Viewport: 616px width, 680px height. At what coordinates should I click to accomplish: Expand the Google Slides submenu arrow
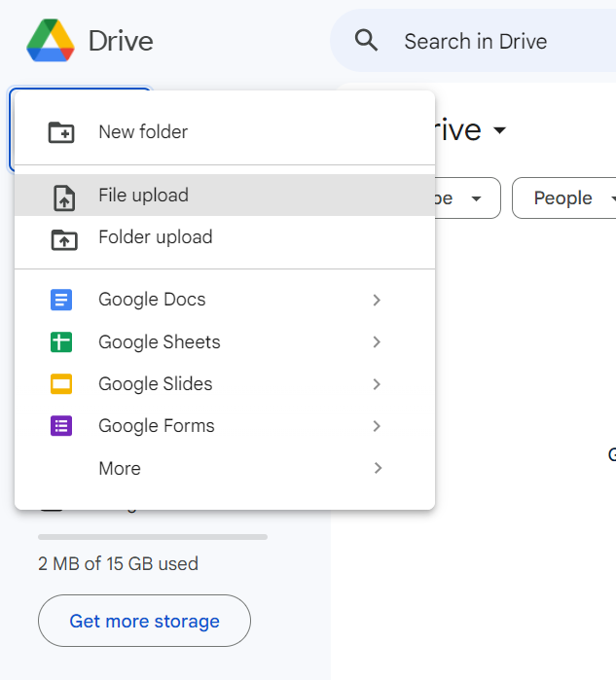point(377,384)
